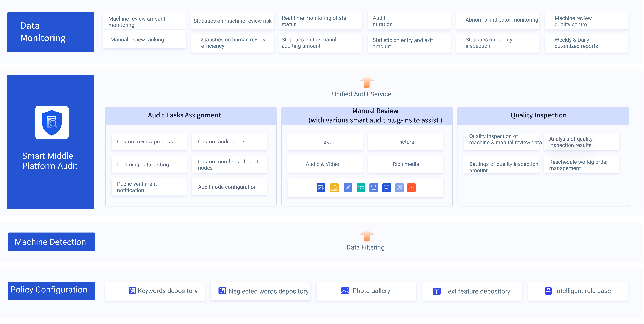This screenshot has width=644, height=324.
Task: Click the translation plug-in icon
Action: pyautogui.click(x=321, y=188)
